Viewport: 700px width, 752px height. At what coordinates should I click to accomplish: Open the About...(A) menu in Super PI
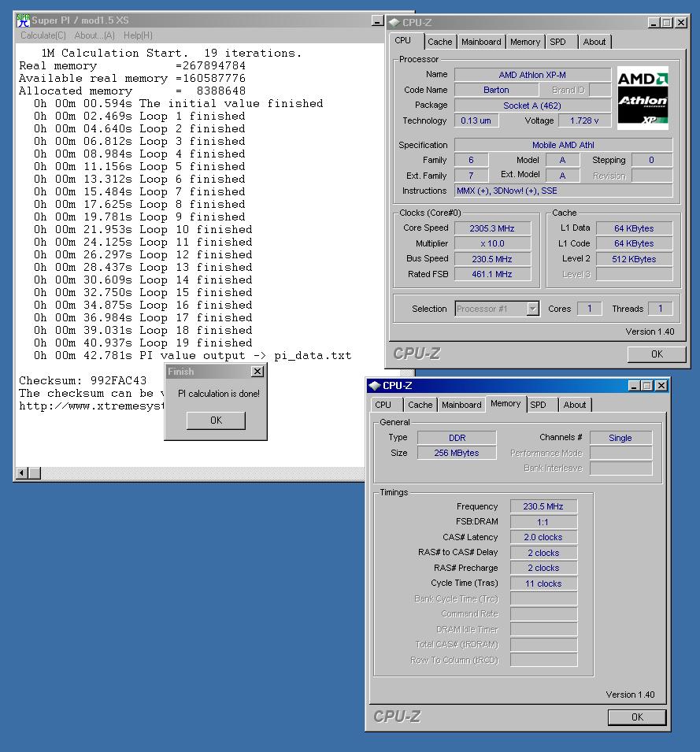click(x=94, y=35)
